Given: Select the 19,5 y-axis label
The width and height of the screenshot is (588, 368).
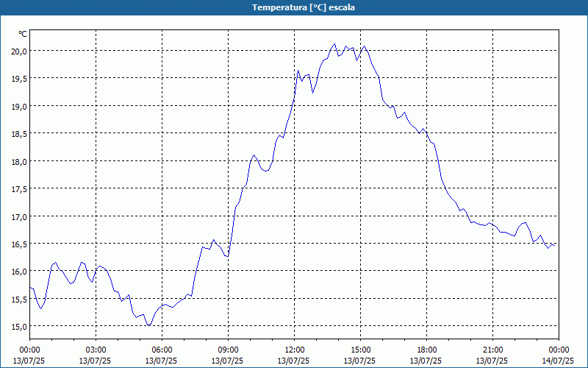Looking at the screenshot, I should click(x=19, y=79).
